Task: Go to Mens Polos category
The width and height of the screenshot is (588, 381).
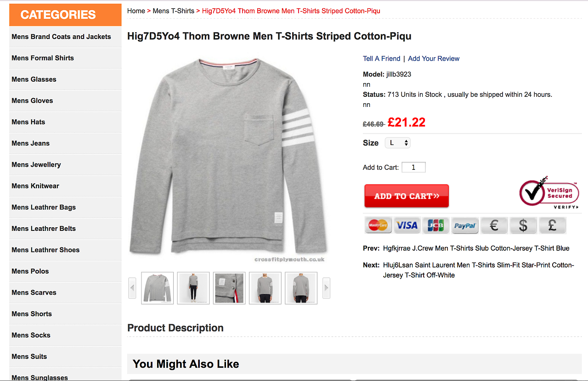Action: coord(30,271)
